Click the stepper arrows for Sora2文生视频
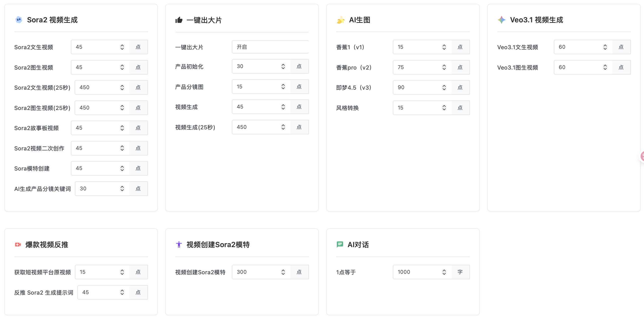The image size is (644, 324). coord(122,47)
